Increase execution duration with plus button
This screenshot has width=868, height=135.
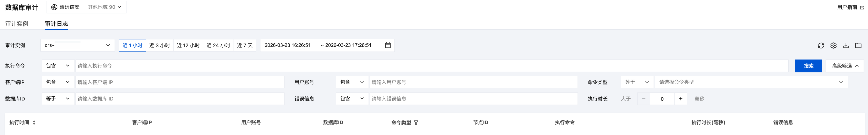(x=681, y=99)
